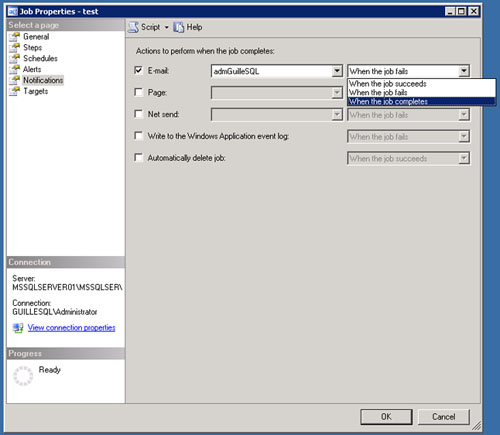Viewport: 500px width, 435px height.
Task: Open the Targets page icon
Action: pos(14,91)
